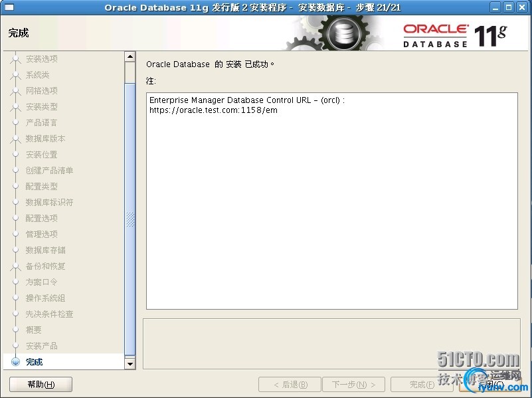The width and height of the screenshot is (532, 398).
Task: Select the 方案口令 step
Action: 41,282
